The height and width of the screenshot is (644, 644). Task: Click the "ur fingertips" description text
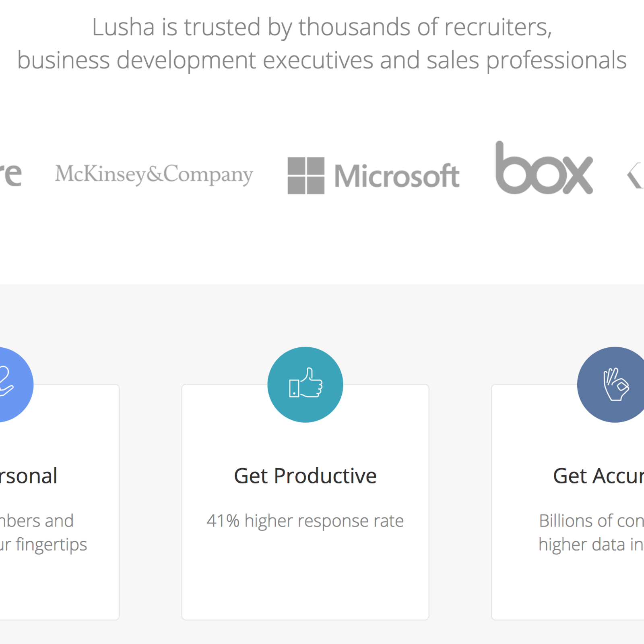coord(43,545)
